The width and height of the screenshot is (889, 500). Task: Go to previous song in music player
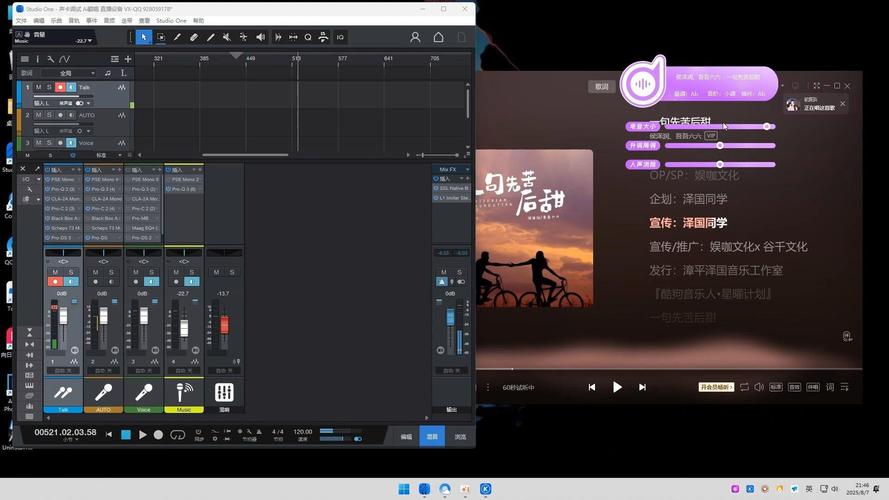[x=592, y=387]
